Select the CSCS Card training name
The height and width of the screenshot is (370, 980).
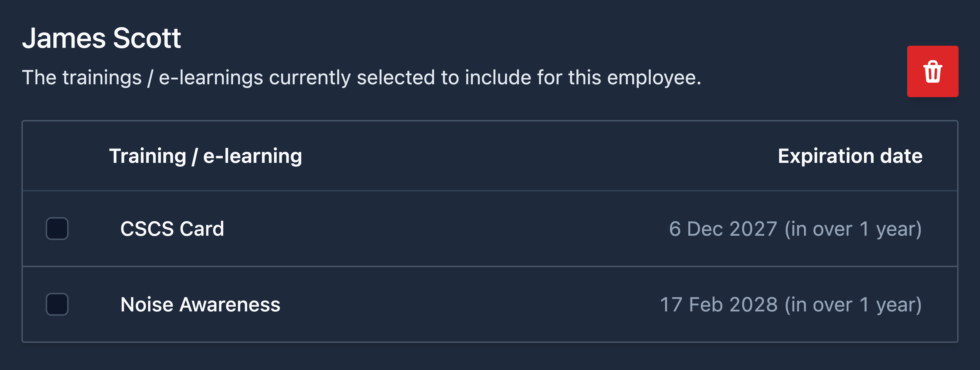point(172,229)
